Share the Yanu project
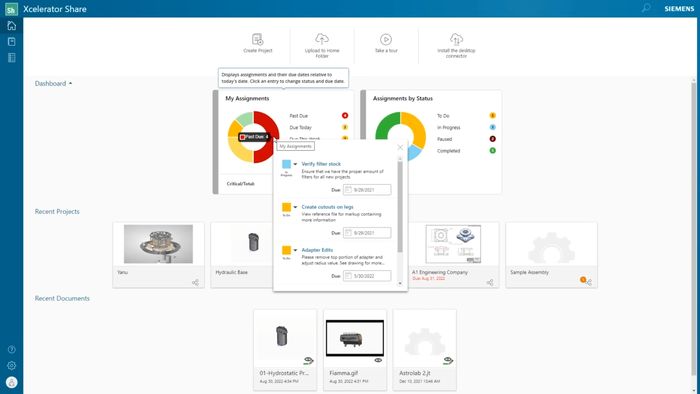 coord(195,282)
